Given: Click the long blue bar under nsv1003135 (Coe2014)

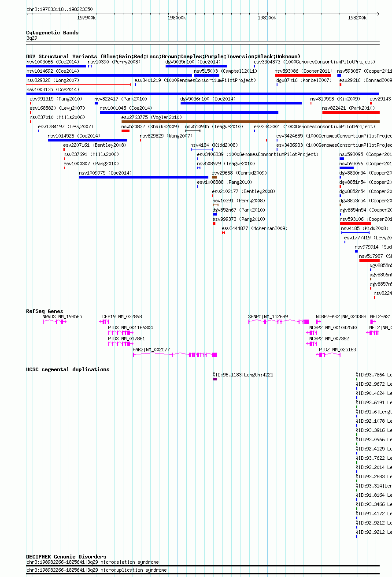Looking at the screenshot, I should [x=203, y=94].
